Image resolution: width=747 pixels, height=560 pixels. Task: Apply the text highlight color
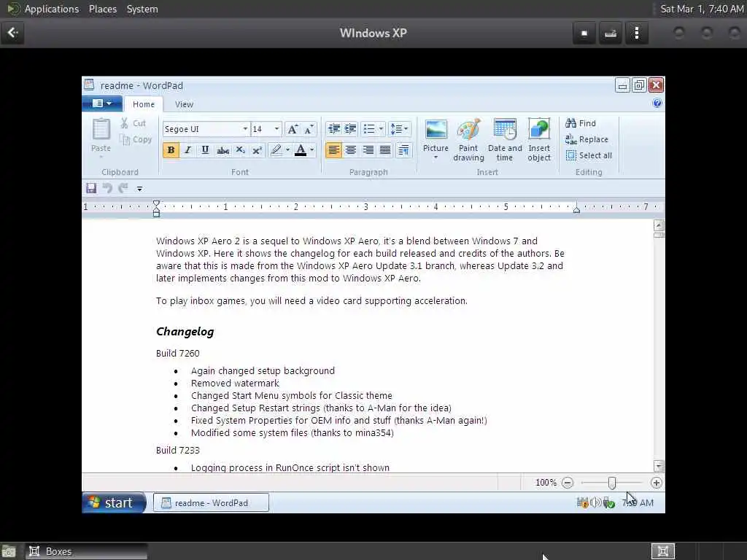[x=276, y=150]
